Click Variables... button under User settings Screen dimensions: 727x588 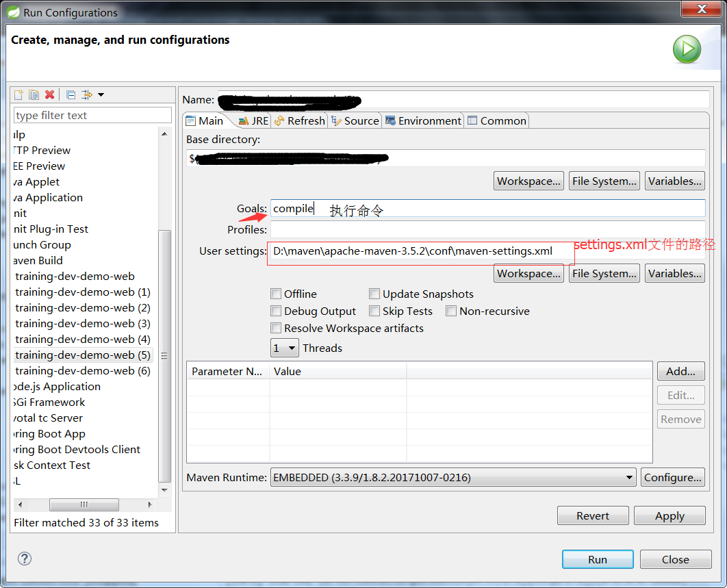[x=674, y=273]
